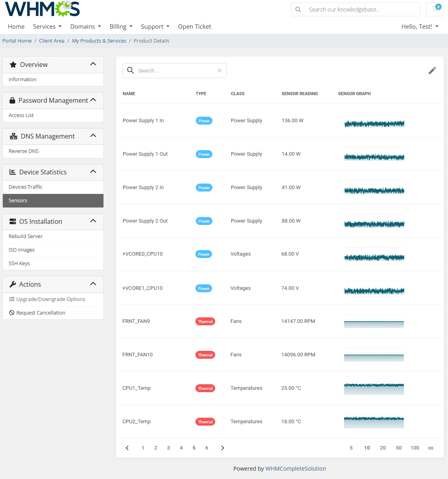Image resolution: width=448 pixels, height=479 pixels.
Task: Go to next page arrow
Action: [x=222, y=448]
